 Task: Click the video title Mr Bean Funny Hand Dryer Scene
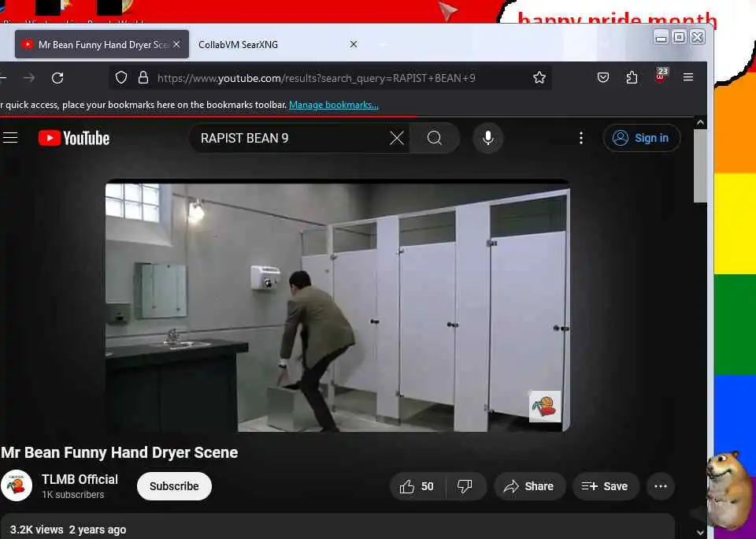coord(120,452)
